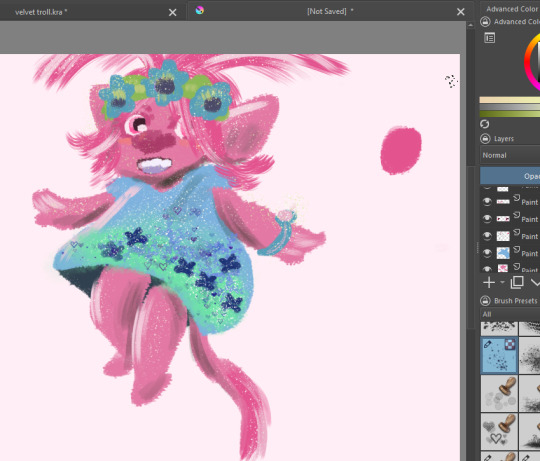Move layer down with the chevron icon
The width and height of the screenshot is (540, 461).
[535, 283]
